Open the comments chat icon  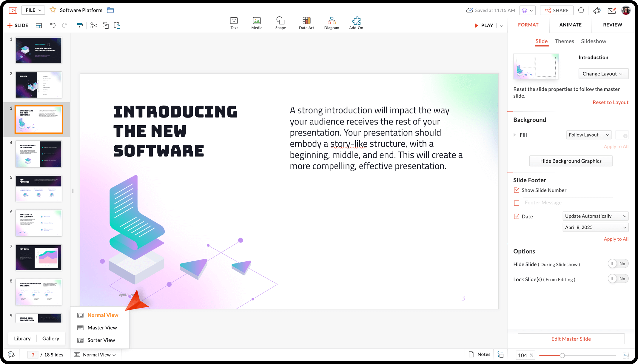click(11, 354)
